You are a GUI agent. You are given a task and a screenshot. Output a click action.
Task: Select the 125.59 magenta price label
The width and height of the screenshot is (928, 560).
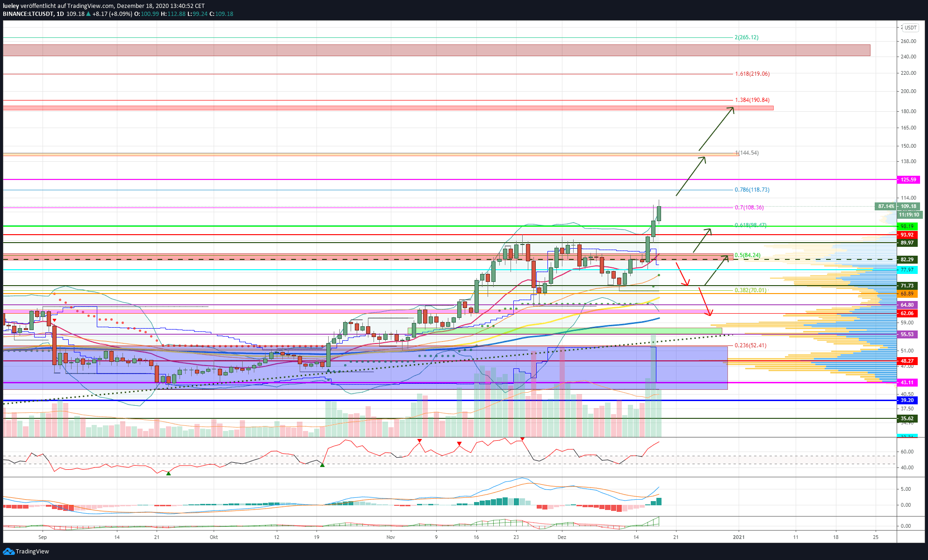(908, 179)
